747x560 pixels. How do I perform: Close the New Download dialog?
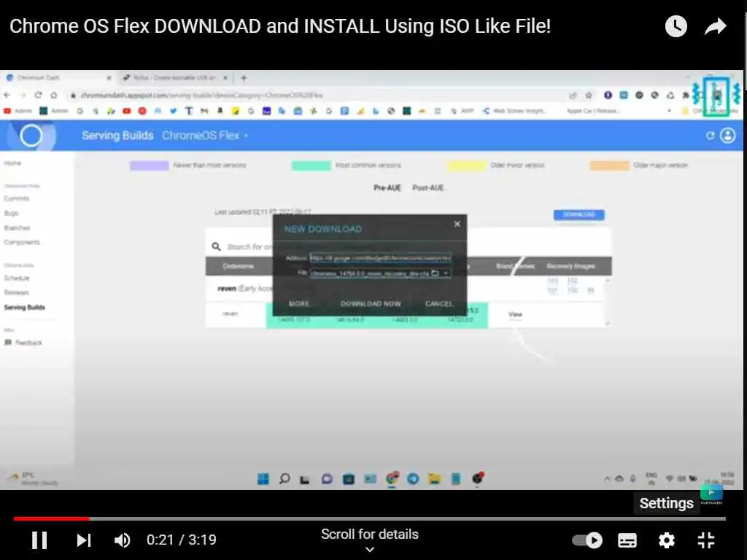click(457, 224)
